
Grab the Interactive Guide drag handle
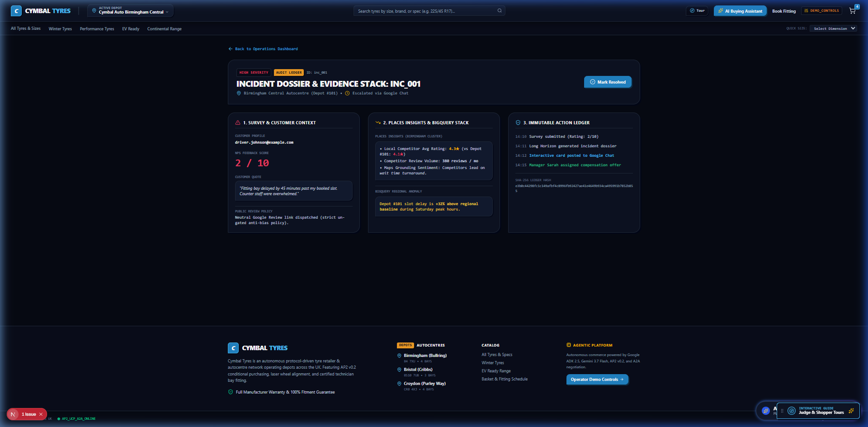(782, 411)
